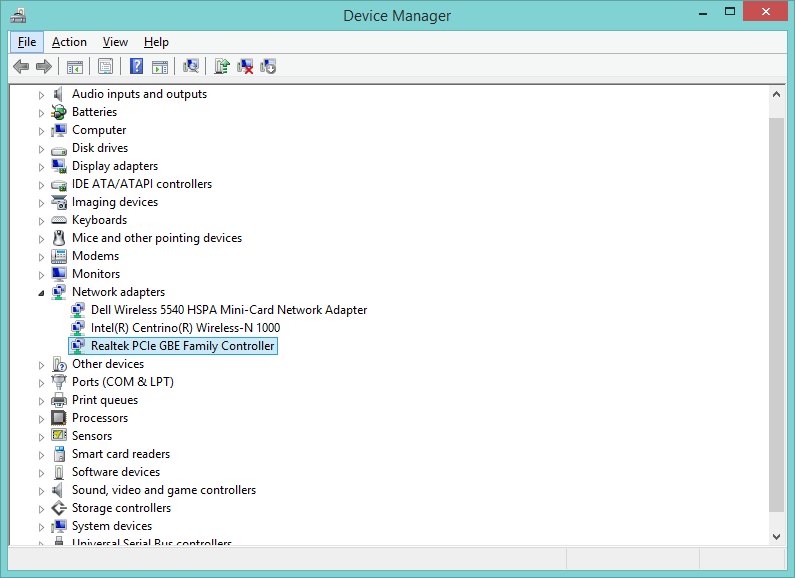Click the Imaging devices camera icon
This screenshot has width=795, height=578.
59,202
